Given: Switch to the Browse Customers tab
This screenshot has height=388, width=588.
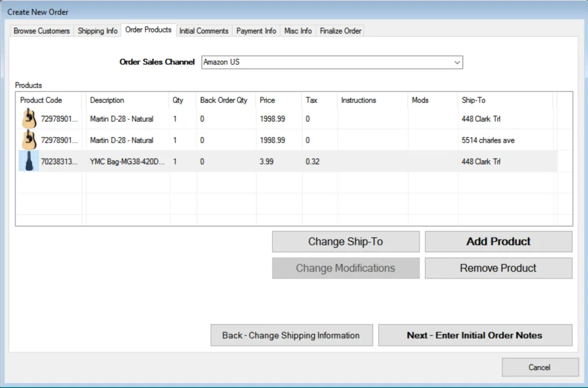Looking at the screenshot, I should (42, 31).
